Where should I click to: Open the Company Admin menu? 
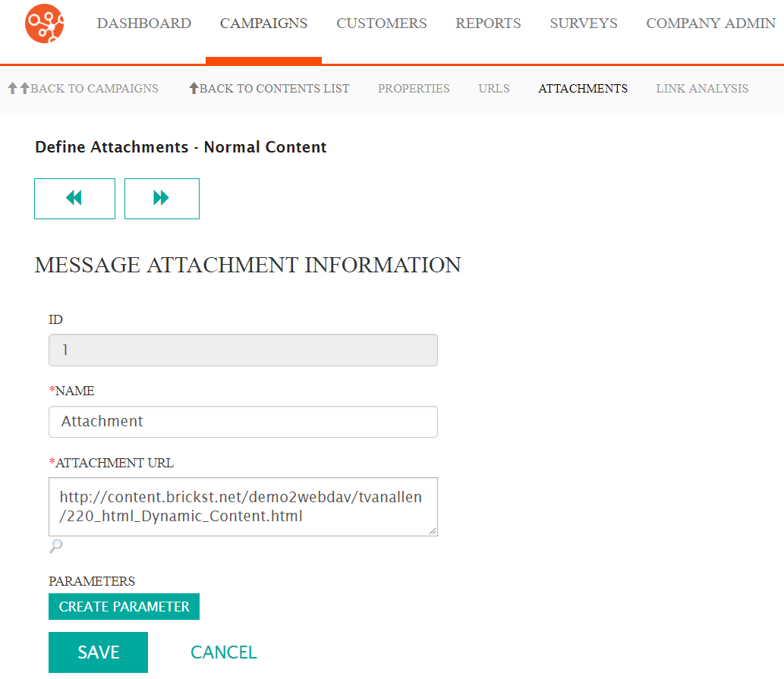click(x=710, y=23)
